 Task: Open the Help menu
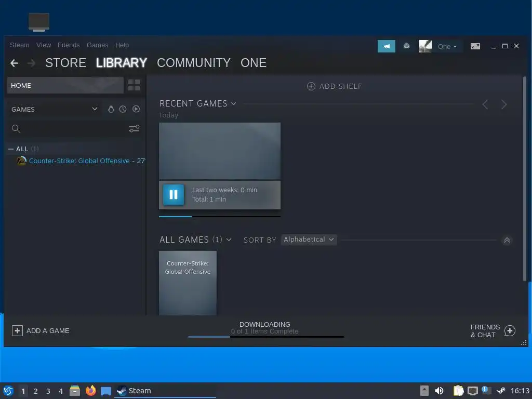click(x=122, y=45)
